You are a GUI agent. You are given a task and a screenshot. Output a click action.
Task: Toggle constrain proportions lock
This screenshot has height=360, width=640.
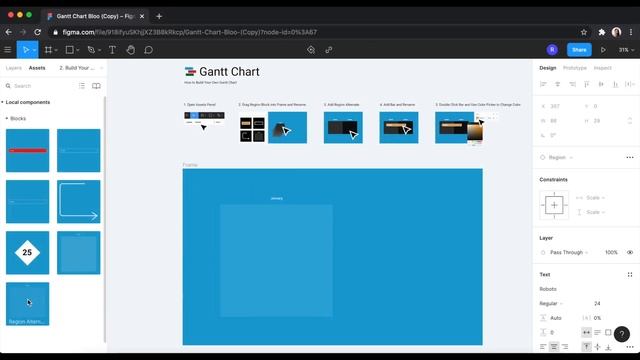coord(629,121)
